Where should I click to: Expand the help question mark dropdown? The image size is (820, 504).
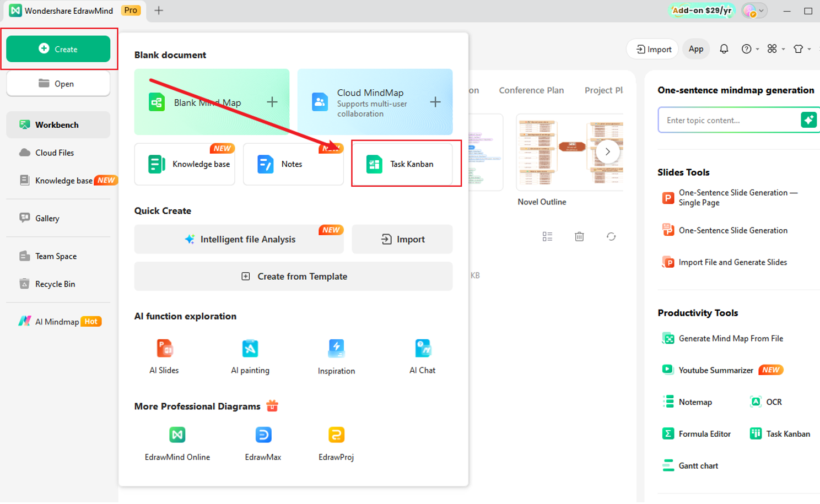(750, 49)
